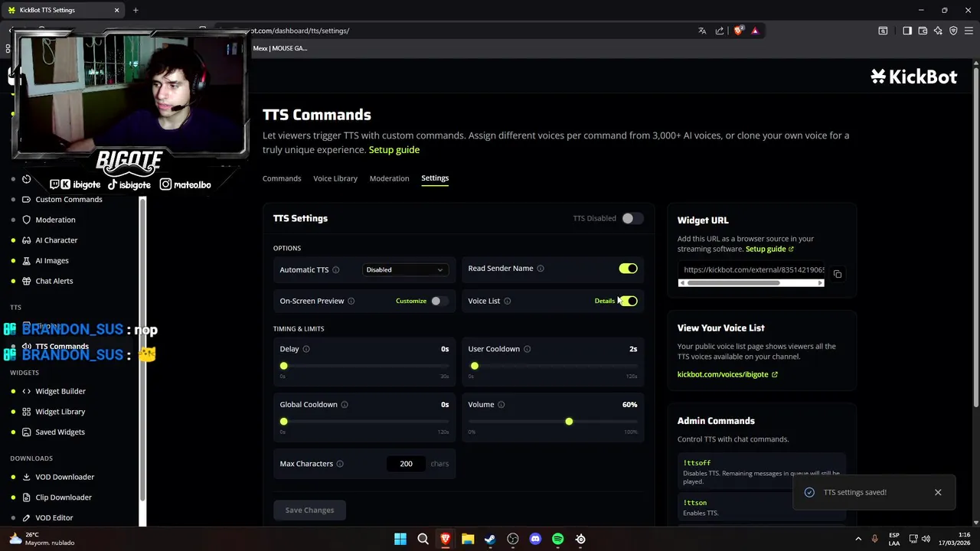
Task: Copy the Widget URL with copy icon
Action: (838, 274)
